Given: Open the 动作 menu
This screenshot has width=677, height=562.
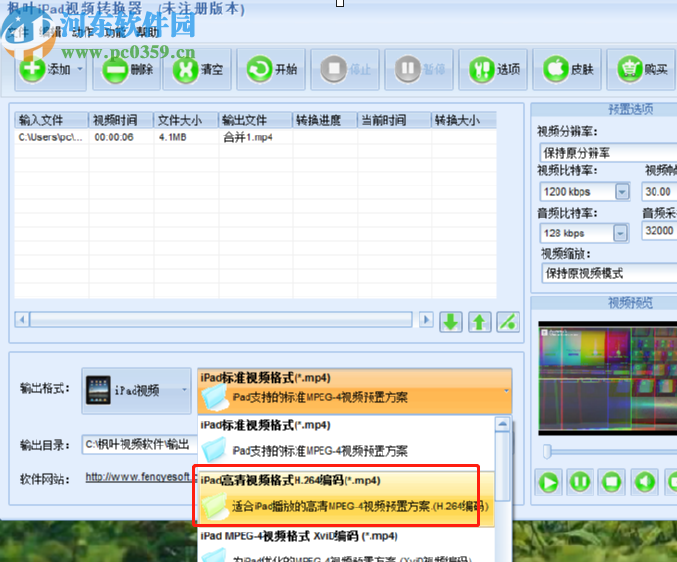Looking at the screenshot, I should click(x=83, y=32).
